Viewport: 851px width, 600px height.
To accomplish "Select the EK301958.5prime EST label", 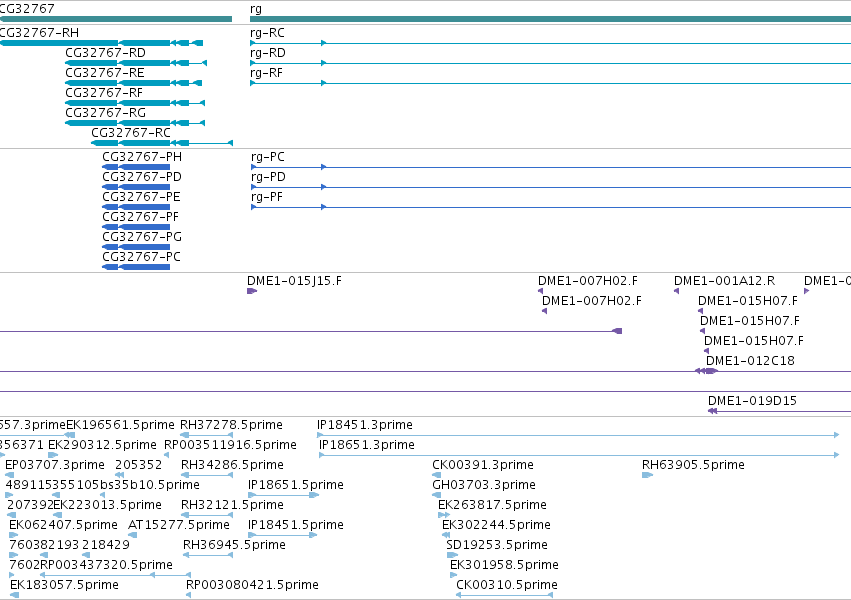I will [504, 565].
